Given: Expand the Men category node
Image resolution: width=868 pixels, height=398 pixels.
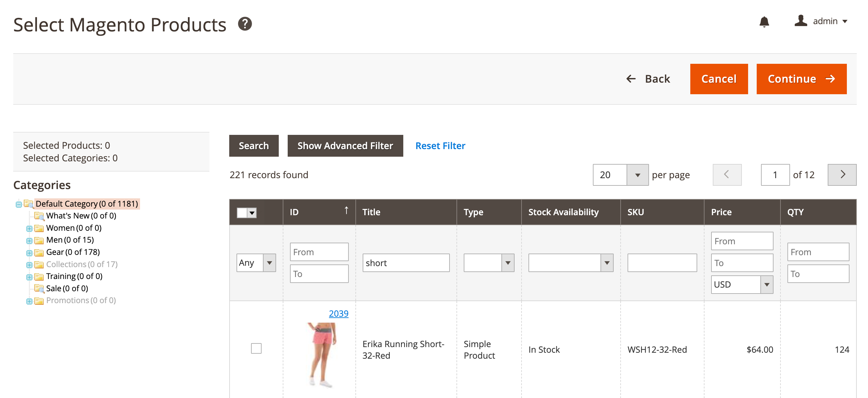Looking at the screenshot, I should point(29,240).
